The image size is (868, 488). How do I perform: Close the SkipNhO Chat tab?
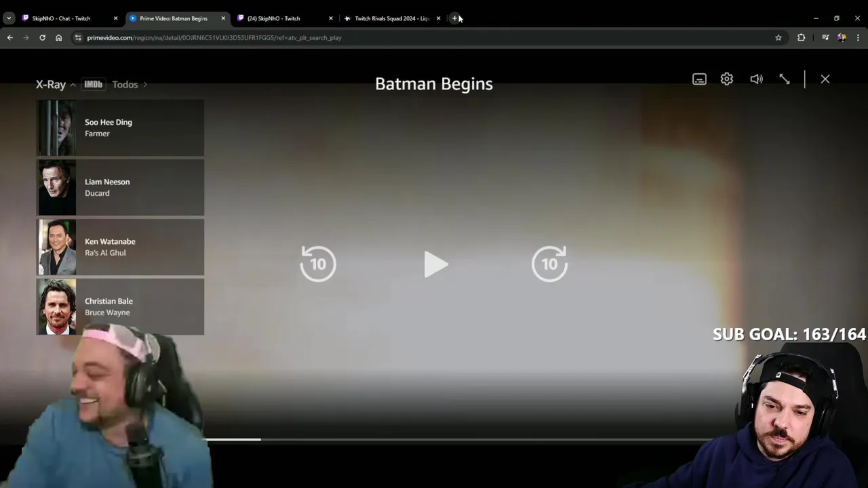click(115, 18)
